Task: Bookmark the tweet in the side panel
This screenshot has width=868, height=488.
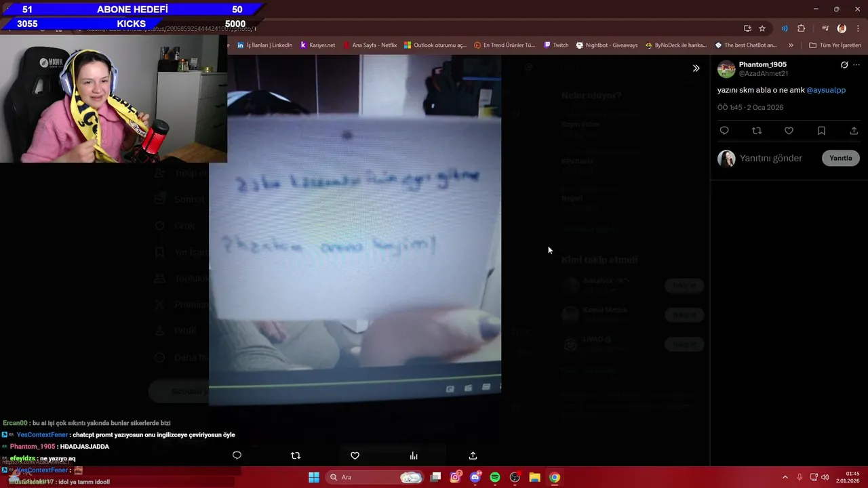Action: (x=821, y=131)
